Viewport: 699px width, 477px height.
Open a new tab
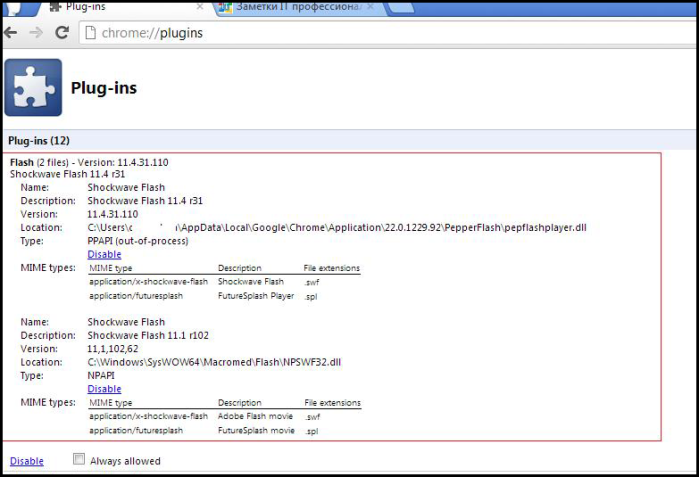399,8
